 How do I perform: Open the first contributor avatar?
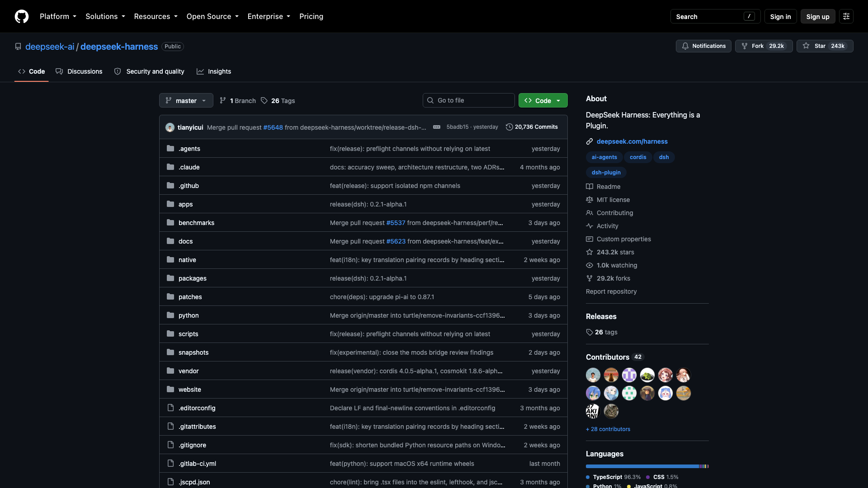coord(593,375)
